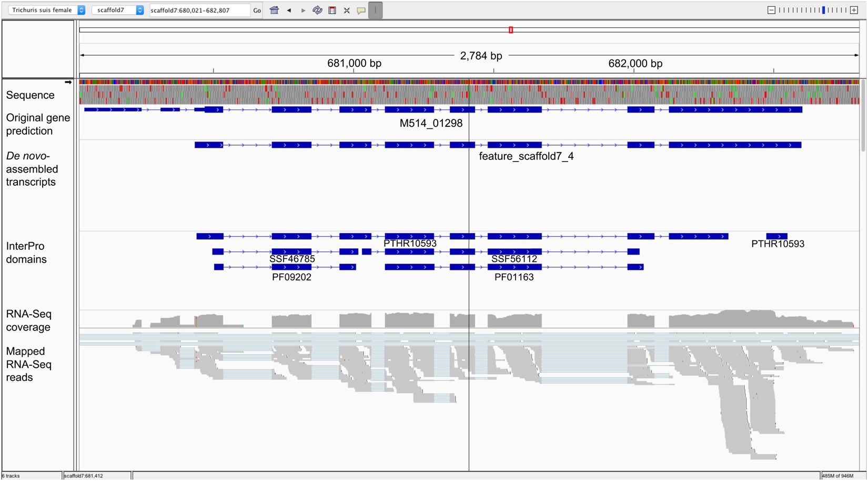Click the red region marker in the chromosome ruler

pos(510,30)
